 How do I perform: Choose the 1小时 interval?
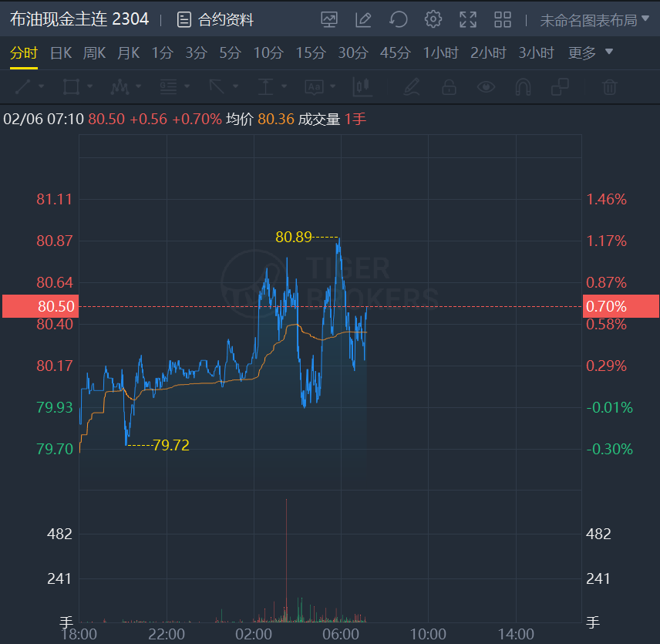coord(440,53)
